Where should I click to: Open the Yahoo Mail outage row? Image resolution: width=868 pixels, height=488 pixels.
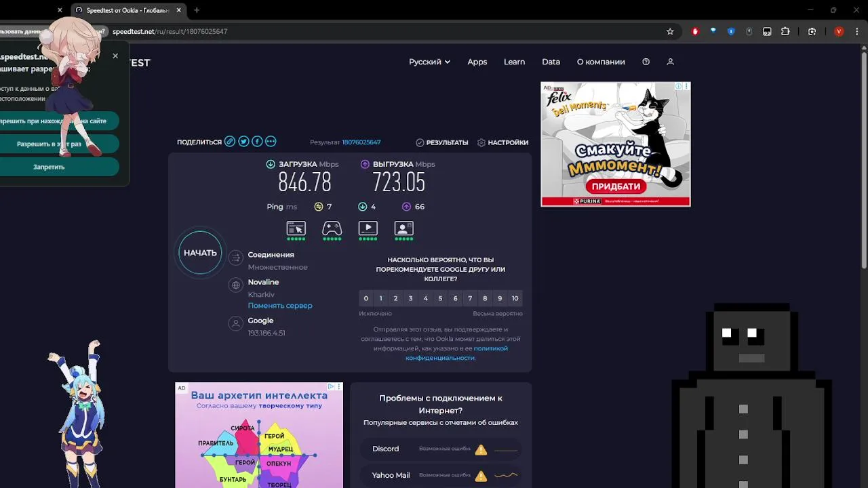(x=441, y=476)
